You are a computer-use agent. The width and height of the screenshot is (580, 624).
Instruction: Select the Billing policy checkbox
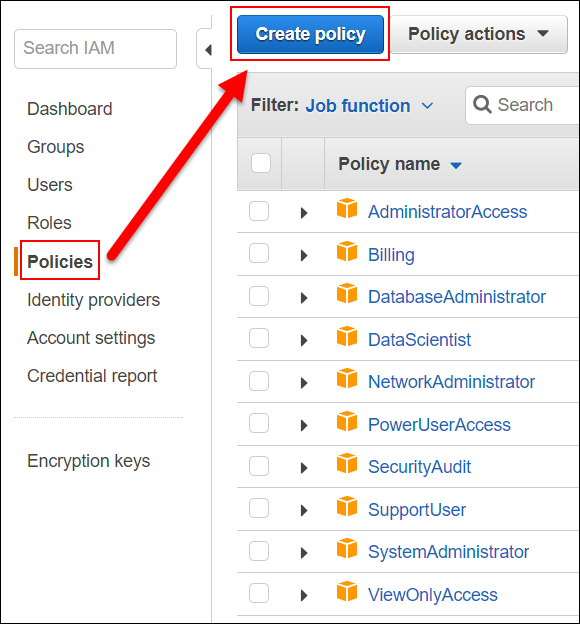pyautogui.click(x=259, y=253)
